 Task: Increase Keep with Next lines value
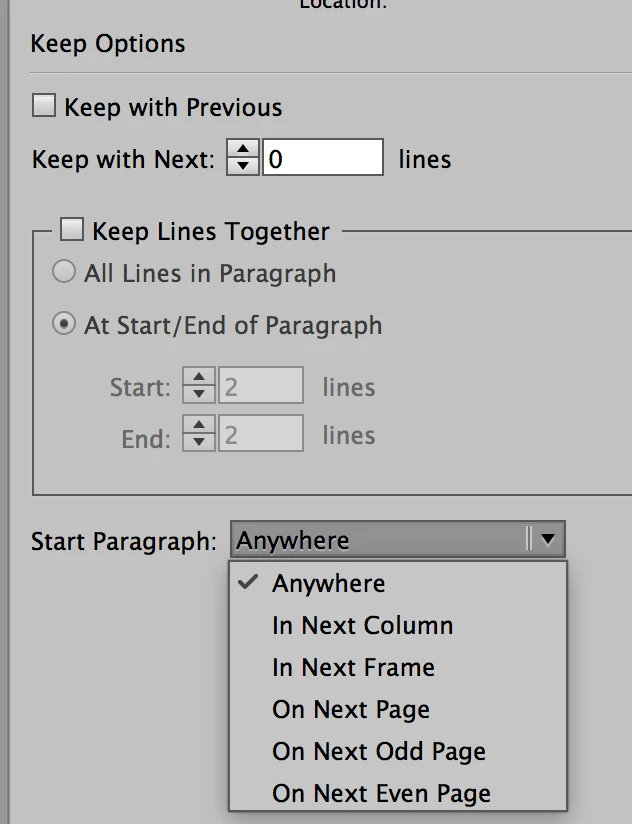243,150
